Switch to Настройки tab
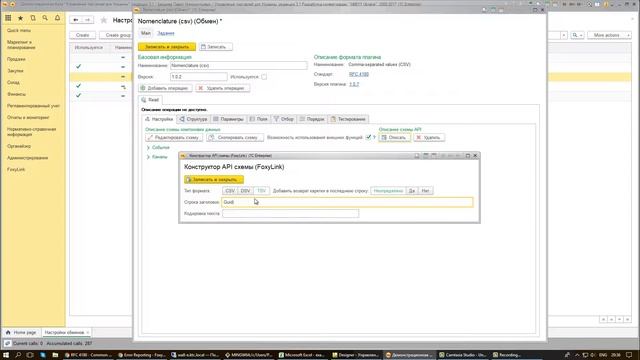 [x=159, y=119]
